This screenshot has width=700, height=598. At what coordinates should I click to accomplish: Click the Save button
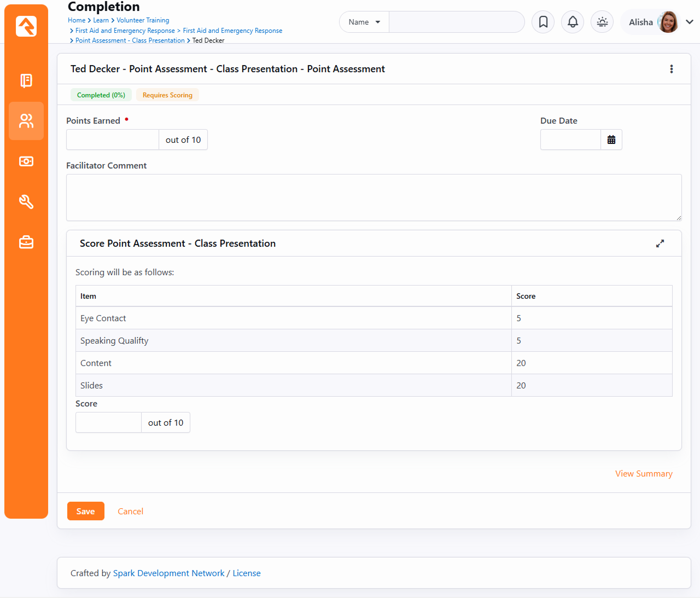85,511
